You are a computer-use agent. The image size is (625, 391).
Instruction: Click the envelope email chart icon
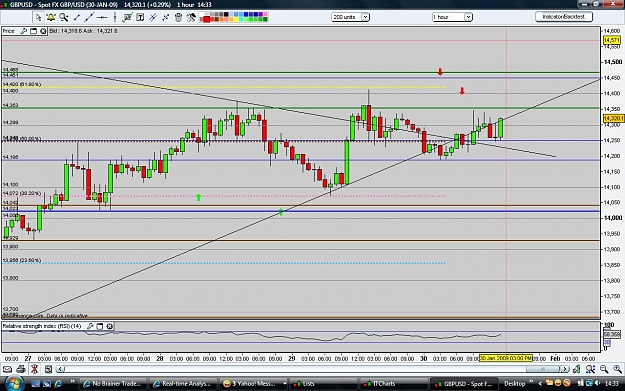coord(8,369)
